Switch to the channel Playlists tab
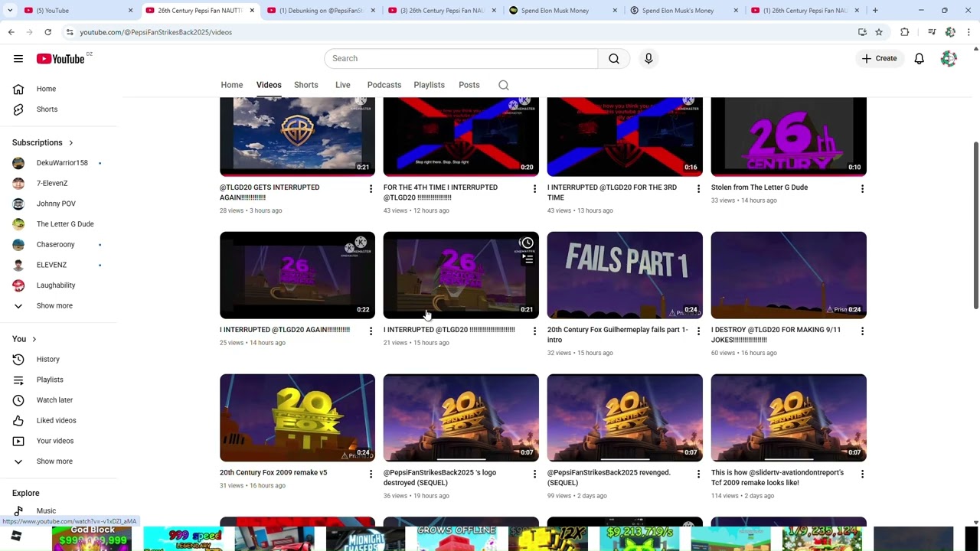980x551 pixels. click(x=429, y=85)
